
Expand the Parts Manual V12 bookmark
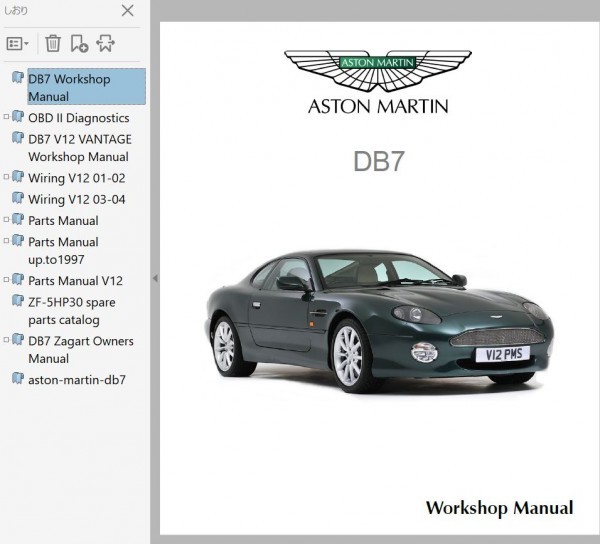pyautogui.click(x=6, y=279)
